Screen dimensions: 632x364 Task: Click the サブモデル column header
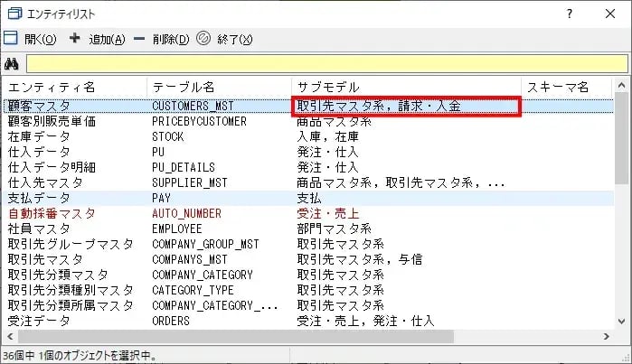point(333,88)
